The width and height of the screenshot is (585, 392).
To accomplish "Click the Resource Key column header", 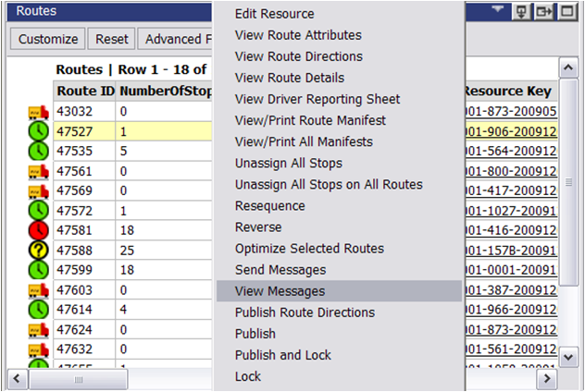I will tap(507, 92).
